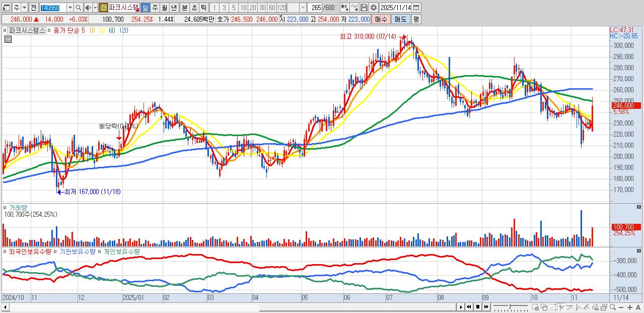Open the 주 market type dropdown arrow

pyautogui.click(x=24, y=8)
